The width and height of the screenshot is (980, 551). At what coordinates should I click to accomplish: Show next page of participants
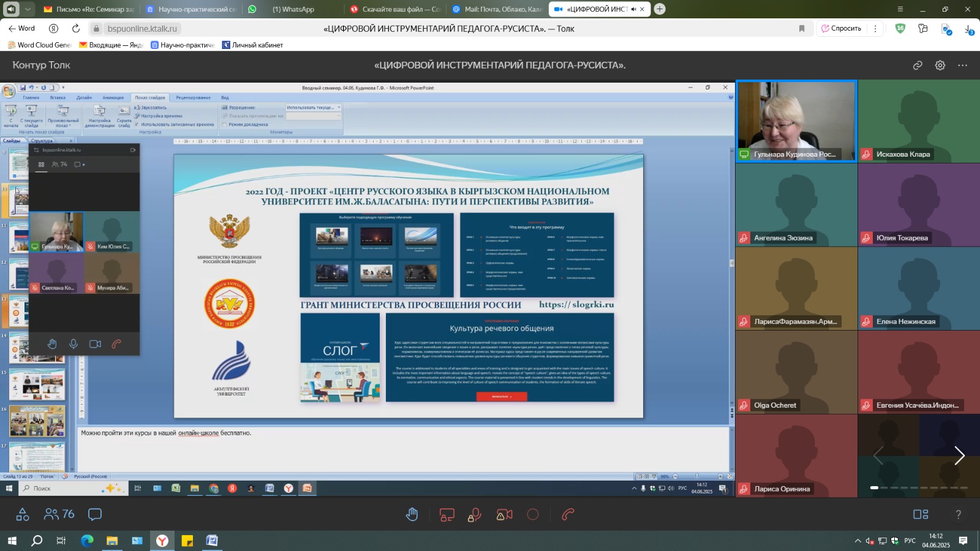[x=959, y=455]
